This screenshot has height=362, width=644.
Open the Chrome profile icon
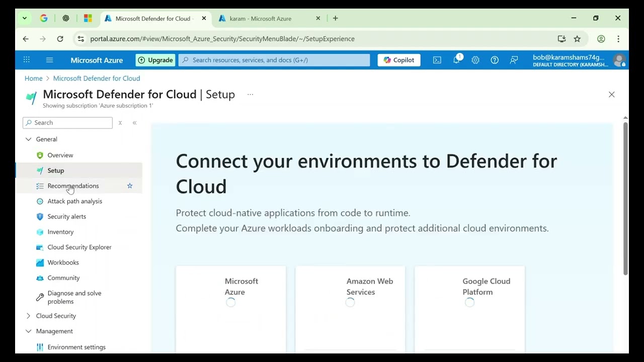[601, 39]
